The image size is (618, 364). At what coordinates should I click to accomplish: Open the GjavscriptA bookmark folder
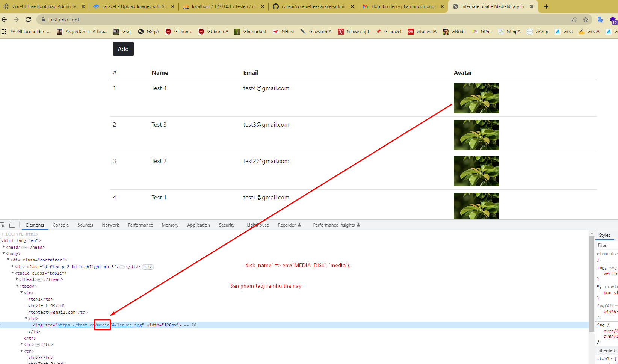[316, 32]
